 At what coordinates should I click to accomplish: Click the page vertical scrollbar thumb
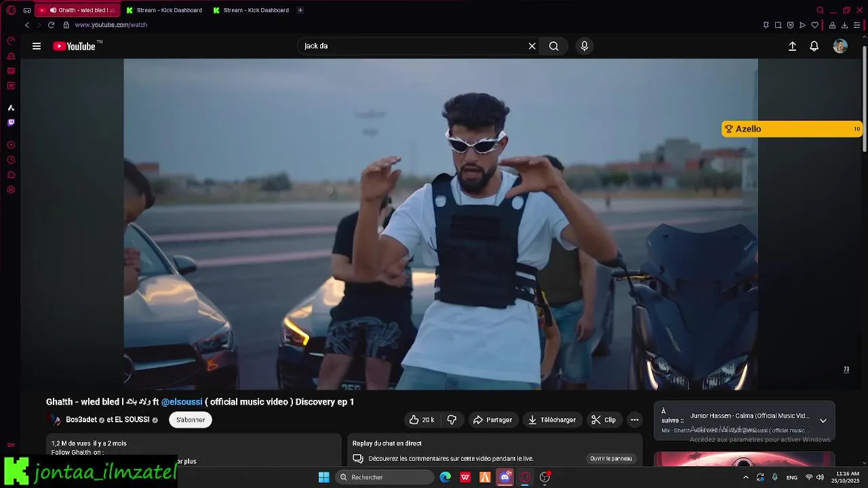[x=864, y=99]
